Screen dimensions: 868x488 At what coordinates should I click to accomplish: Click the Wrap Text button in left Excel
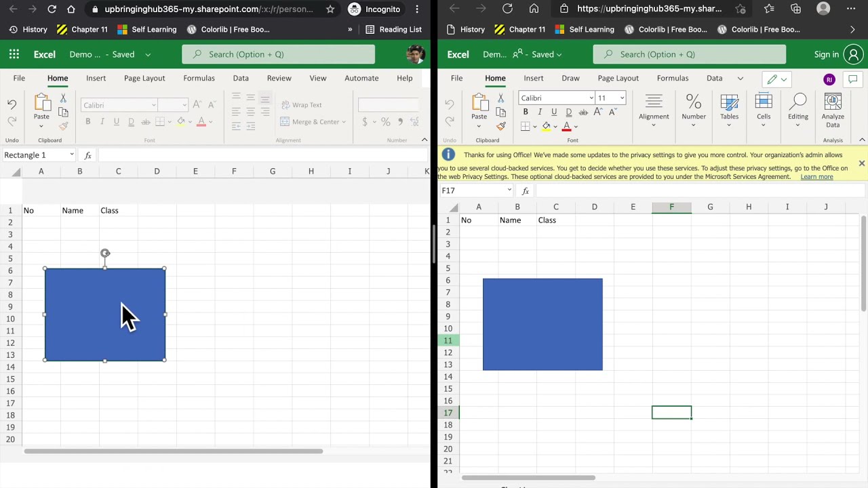[301, 105]
